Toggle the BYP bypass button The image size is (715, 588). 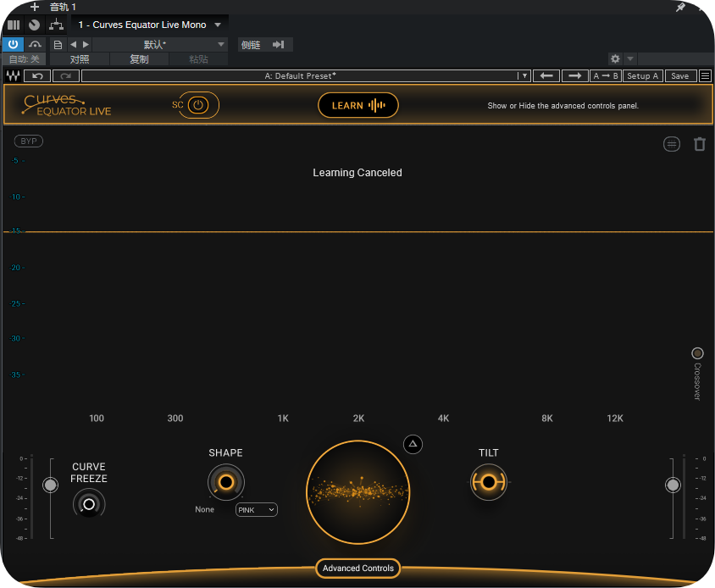[x=29, y=141]
